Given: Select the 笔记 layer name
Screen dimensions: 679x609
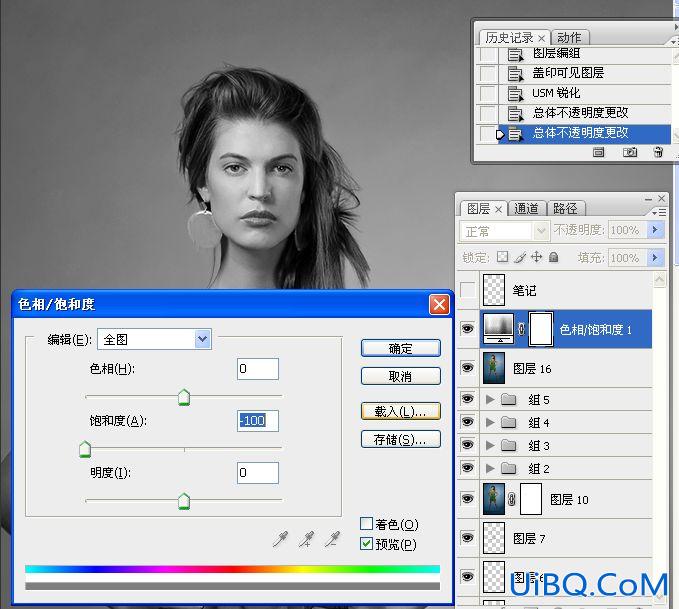Looking at the screenshot, I should (x=524, y=290).
